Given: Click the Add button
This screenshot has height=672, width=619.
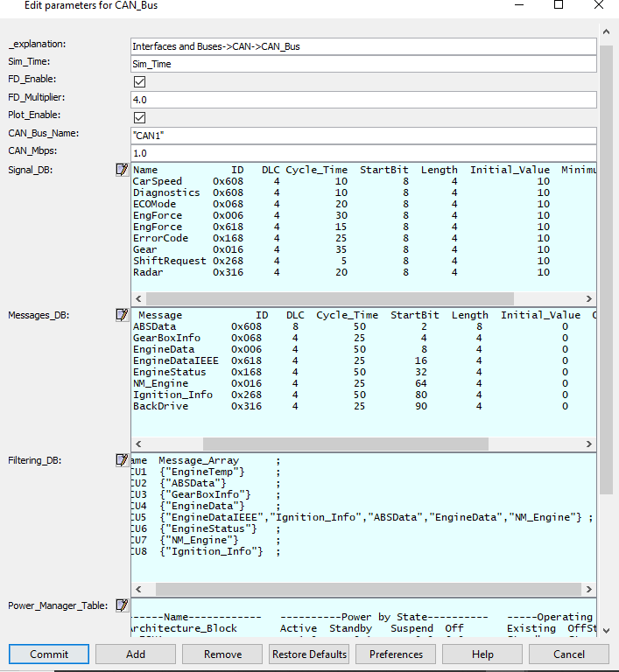Looking at the screenshot, I should (x=136, y=654).
